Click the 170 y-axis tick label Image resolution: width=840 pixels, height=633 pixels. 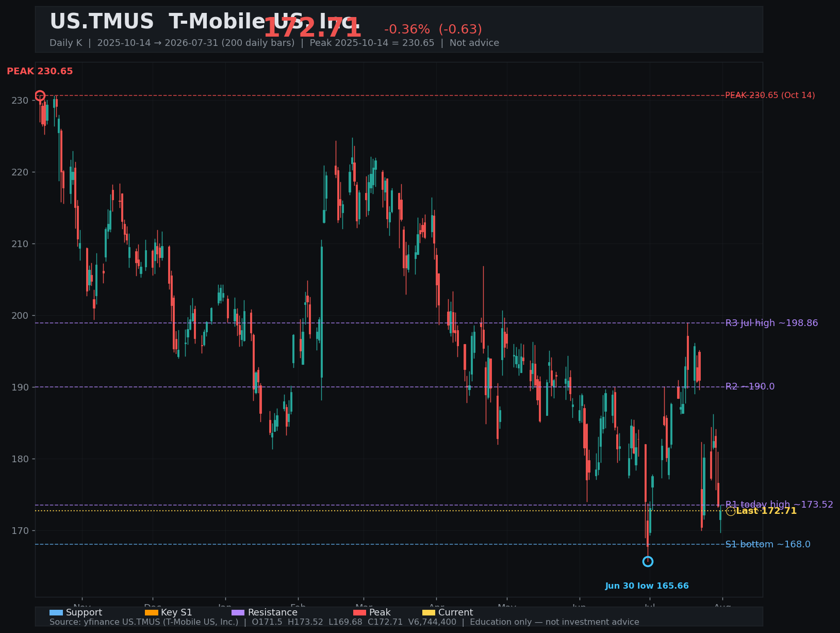tap(20, 530)
